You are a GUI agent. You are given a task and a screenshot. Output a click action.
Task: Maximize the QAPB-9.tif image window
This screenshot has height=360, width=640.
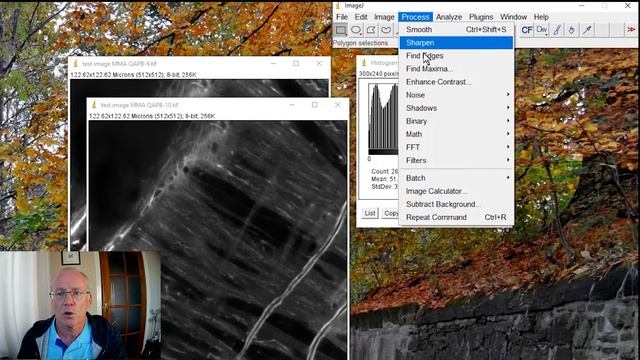296,64
